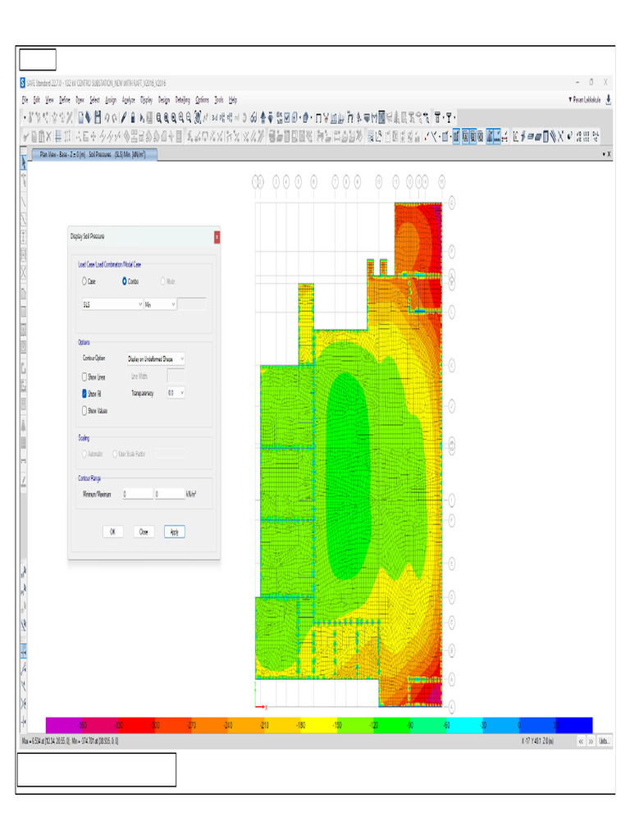Enable the Show Lines checkbox

point(84,377)
